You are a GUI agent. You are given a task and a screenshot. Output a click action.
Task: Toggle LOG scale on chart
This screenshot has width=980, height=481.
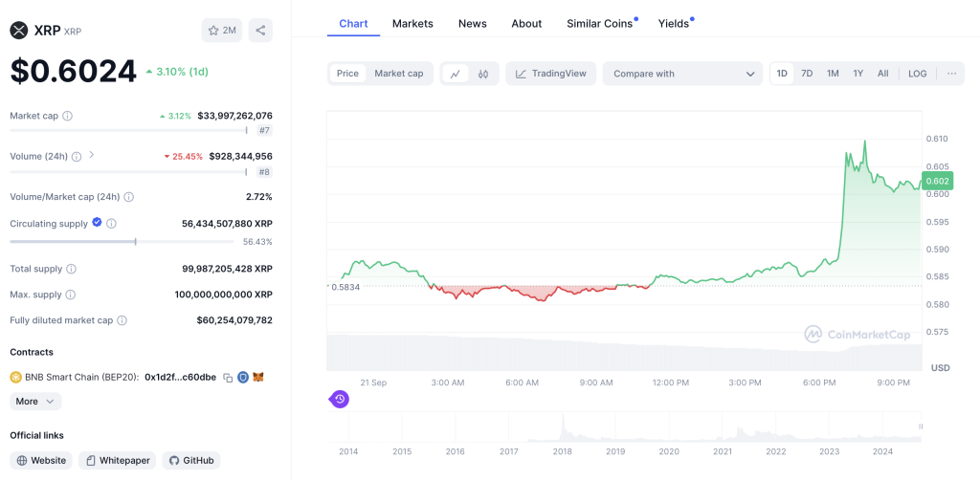(918, 74)
